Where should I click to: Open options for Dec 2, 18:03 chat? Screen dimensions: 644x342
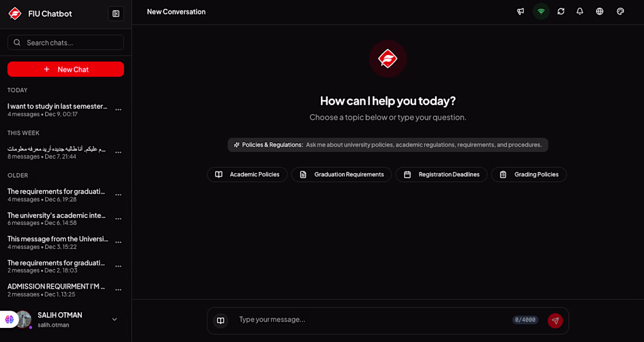click(x=118, y=267)
